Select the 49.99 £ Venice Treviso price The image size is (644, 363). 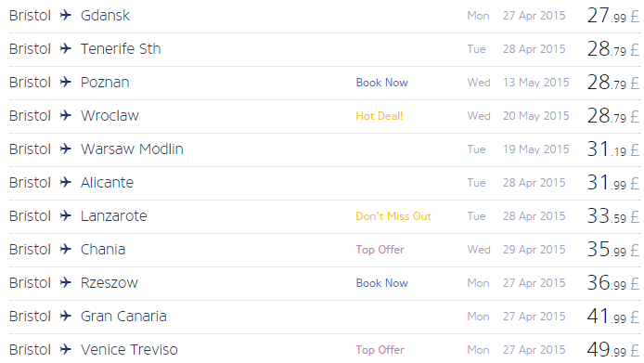(x=613, y=350)
